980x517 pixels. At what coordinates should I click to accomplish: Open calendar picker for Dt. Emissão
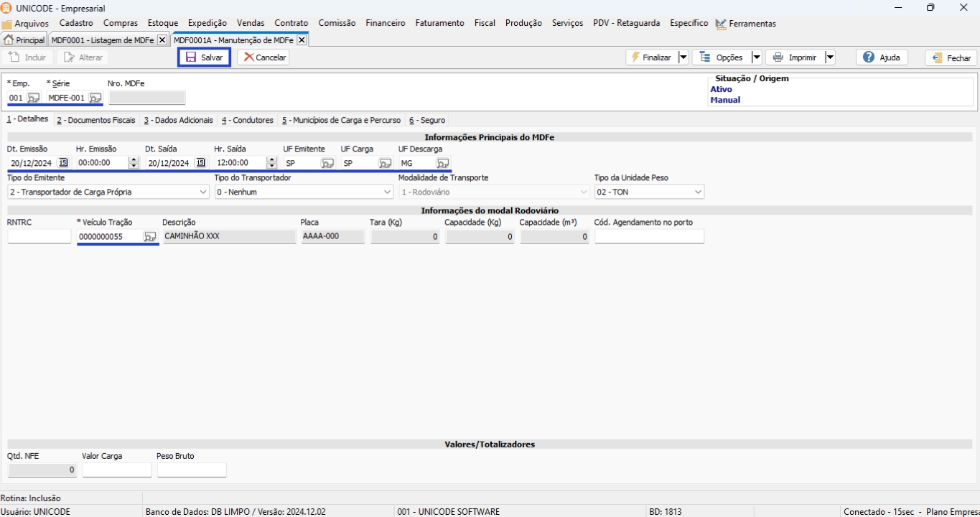click(x=63, y=163)
